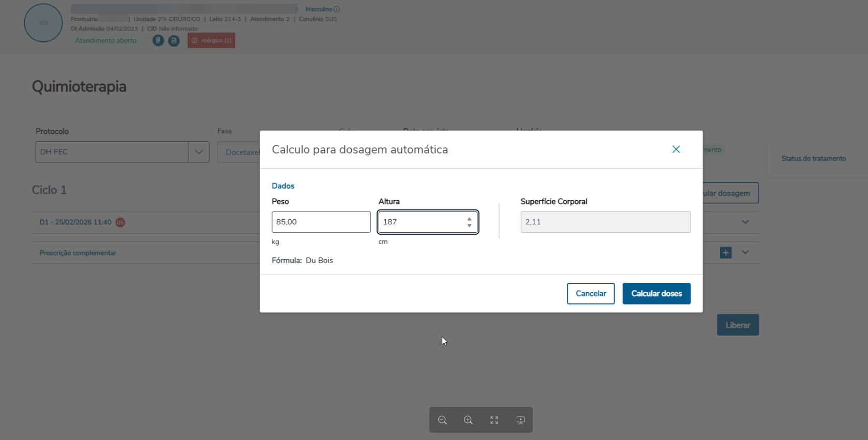Click the Alérgico (2) alert badge
The image size is (868, 440).
click(211, 40)
